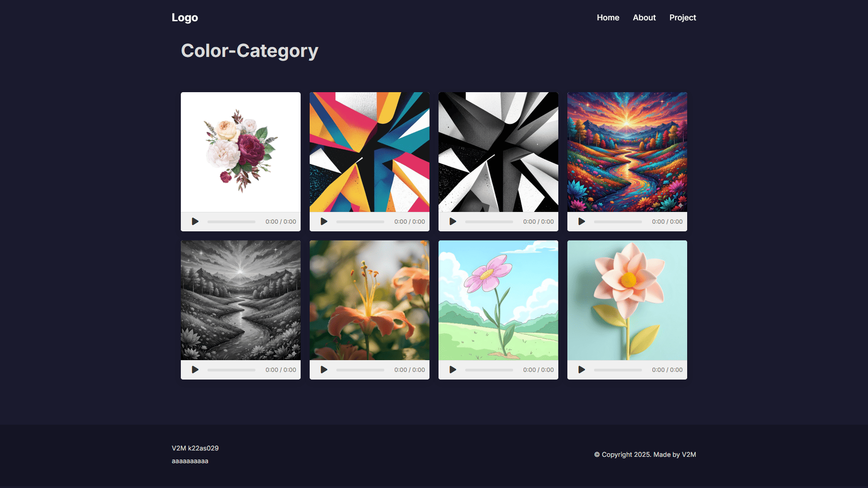The height and width of the screenshot is (488, 868).
Task: Play audio under the grayscale river landscape
Action: point(195,370)
